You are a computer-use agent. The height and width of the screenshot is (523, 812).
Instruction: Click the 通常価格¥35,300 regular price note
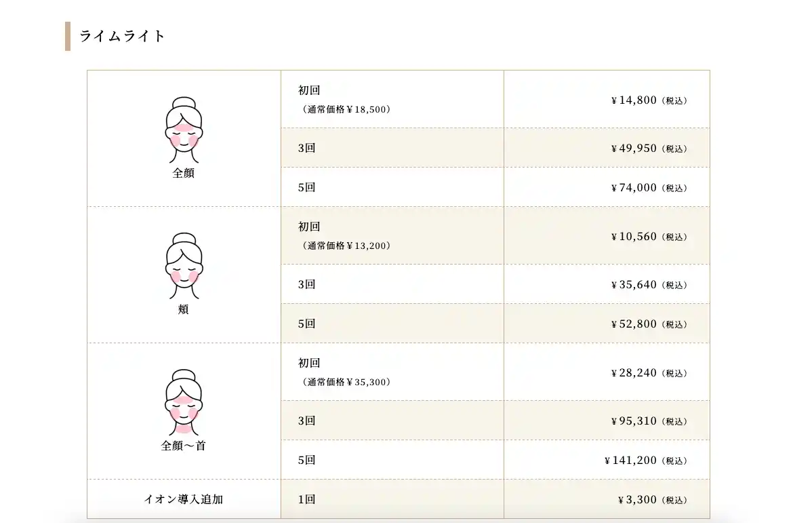(x=346, y=382)
